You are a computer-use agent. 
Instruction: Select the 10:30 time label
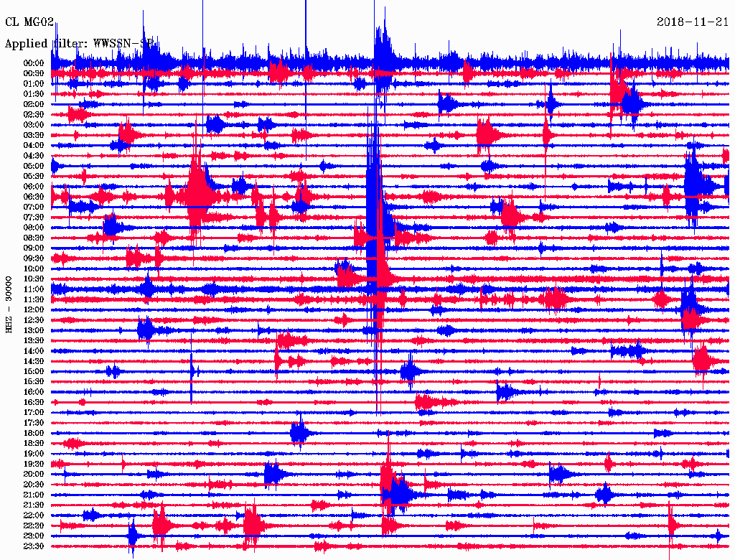click(34, 279)
